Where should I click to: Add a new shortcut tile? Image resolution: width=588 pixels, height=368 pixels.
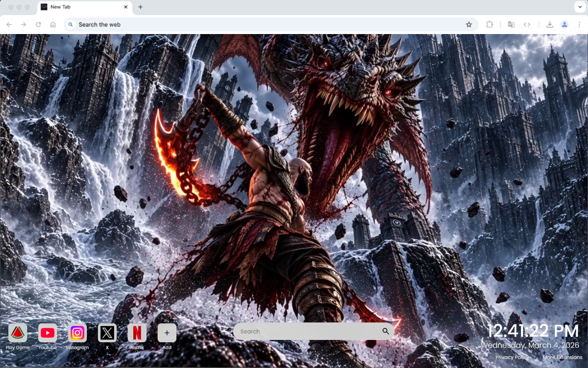click(167, 333)
